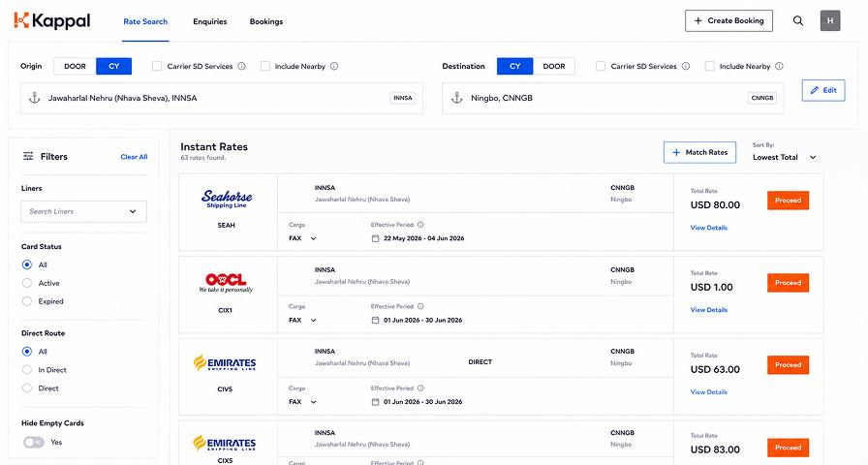
Task: Click the origin anchor port icon
Action: coord(34,98)
